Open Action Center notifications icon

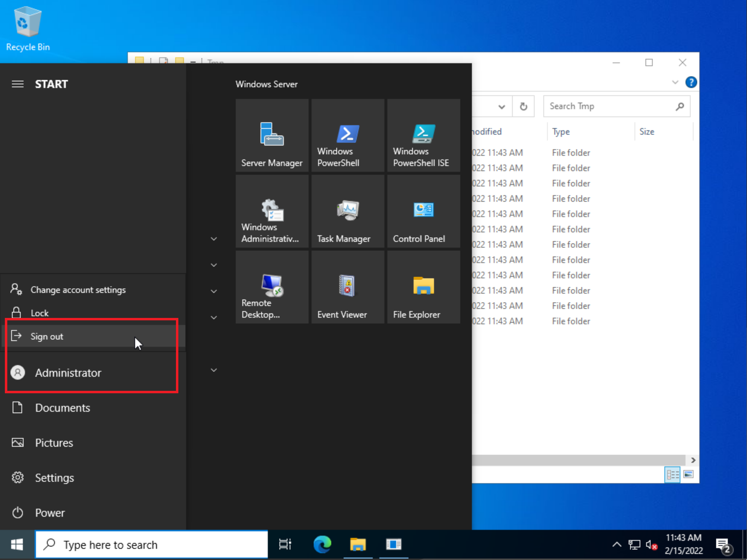point(724,545)
